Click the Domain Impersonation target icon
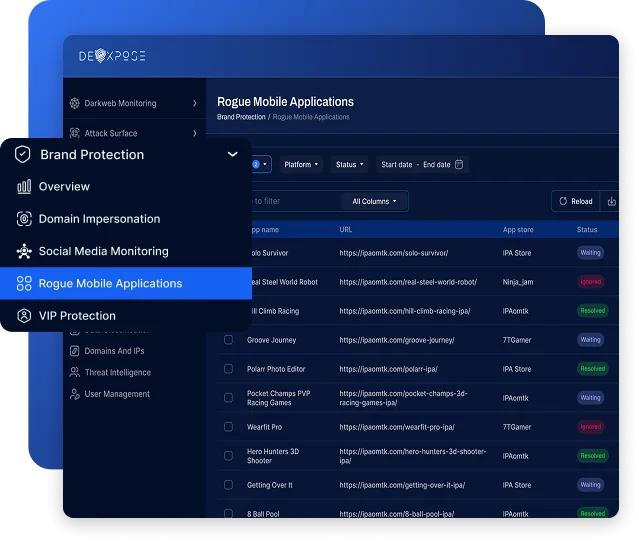 click(24, 219)
